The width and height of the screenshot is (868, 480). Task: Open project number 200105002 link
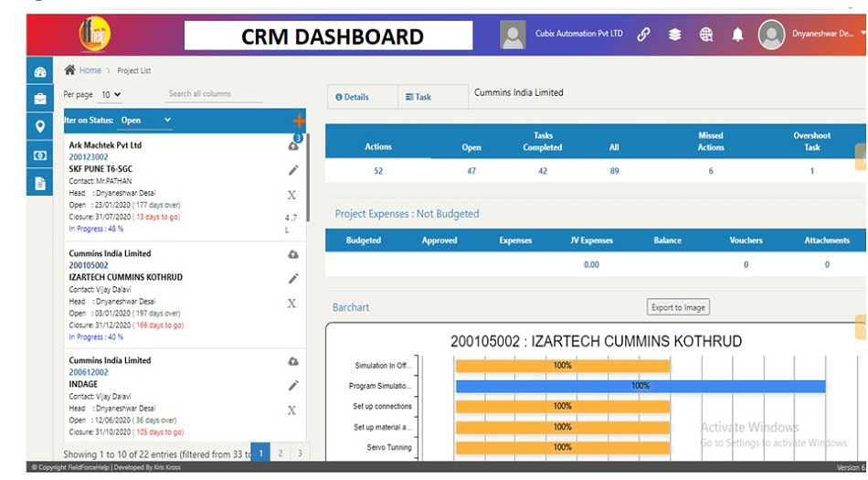pyautogui.click(x=89, y=265)
